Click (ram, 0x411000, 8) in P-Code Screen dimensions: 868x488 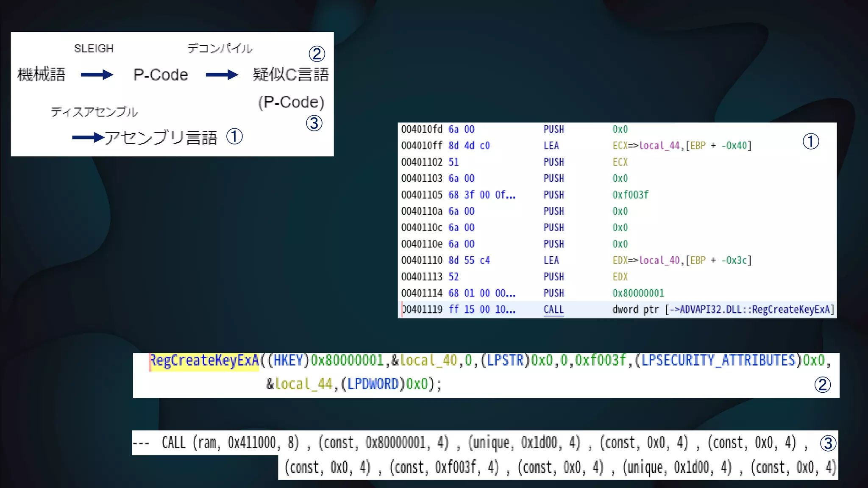point(246,443)
